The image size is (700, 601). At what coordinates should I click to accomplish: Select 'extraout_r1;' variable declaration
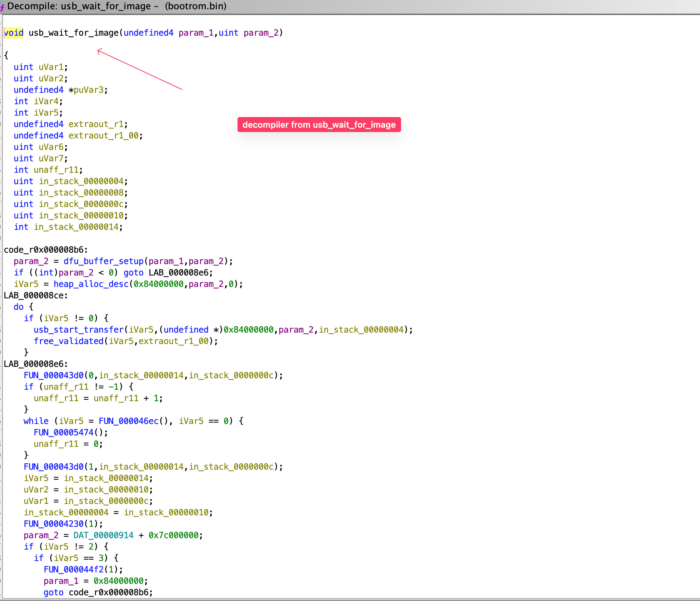[x=98, y=124]
